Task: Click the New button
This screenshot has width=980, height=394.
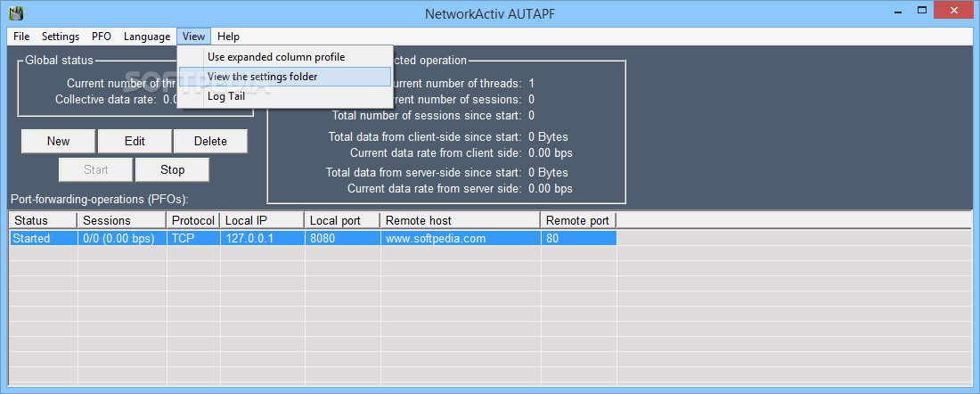Action: pyautogui.click(x=58, y=142)
